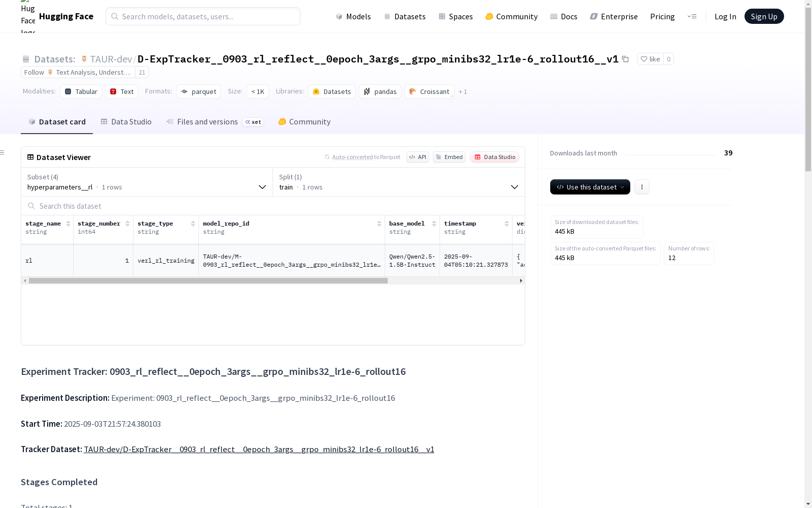Screen dimensions: 812x508
Task: Open the three-dot more options button
Action: tap(642, 187)
